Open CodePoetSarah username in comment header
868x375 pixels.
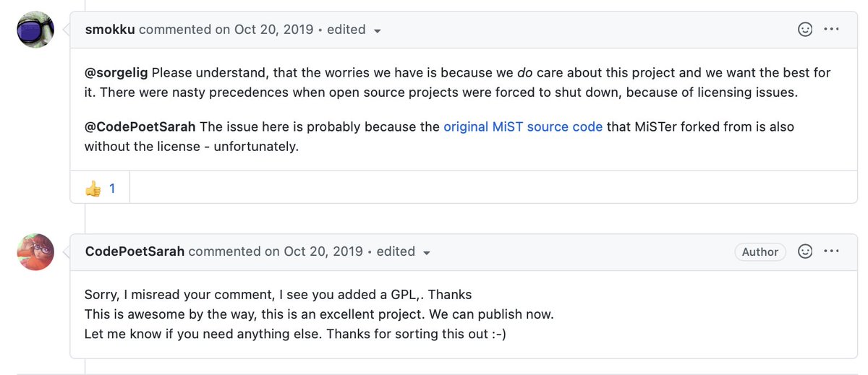coord(135,251)
